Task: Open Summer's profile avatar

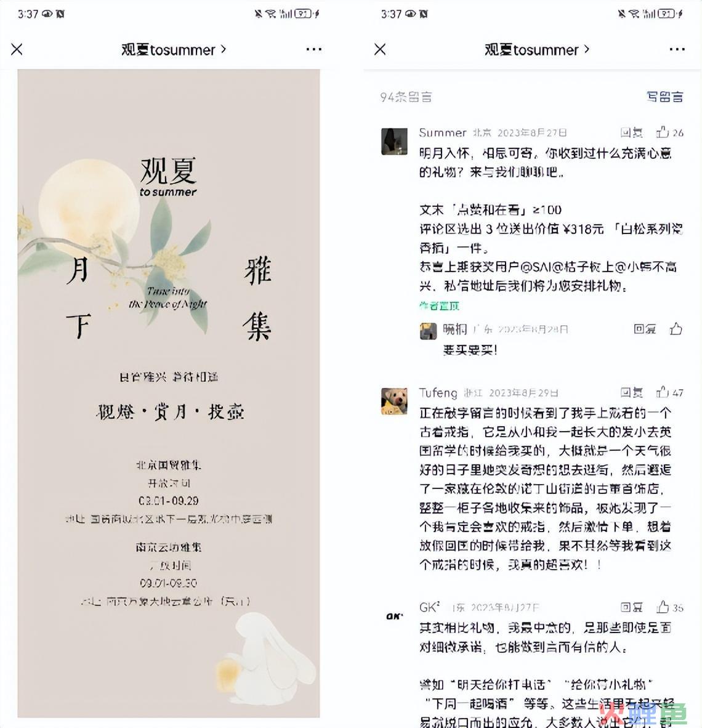Action: (x=394, y=141)
